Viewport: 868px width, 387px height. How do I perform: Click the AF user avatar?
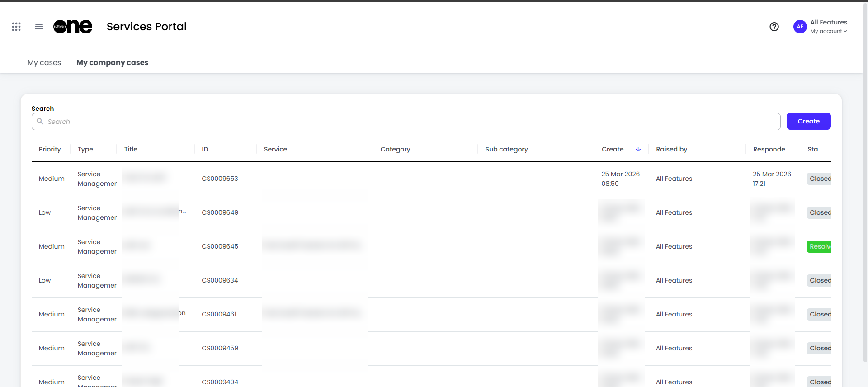800,27
